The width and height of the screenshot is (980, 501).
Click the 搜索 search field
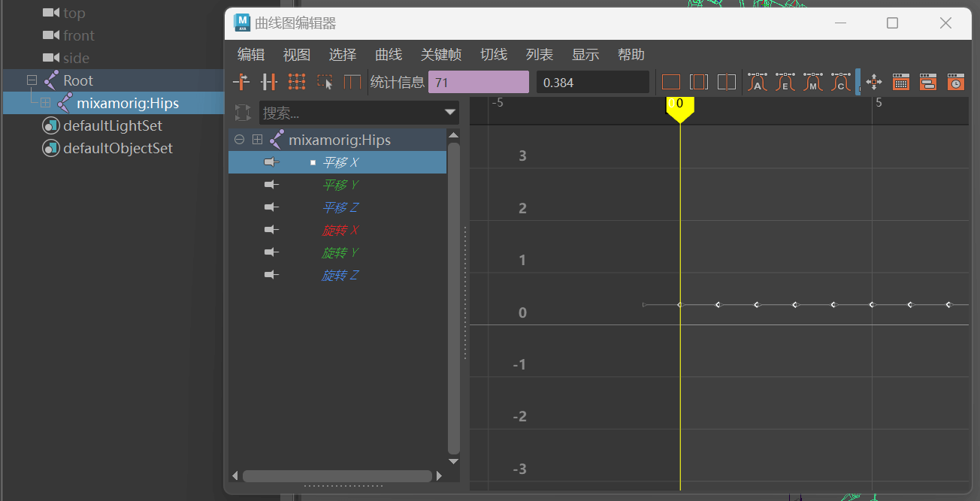tap(359, 113)
